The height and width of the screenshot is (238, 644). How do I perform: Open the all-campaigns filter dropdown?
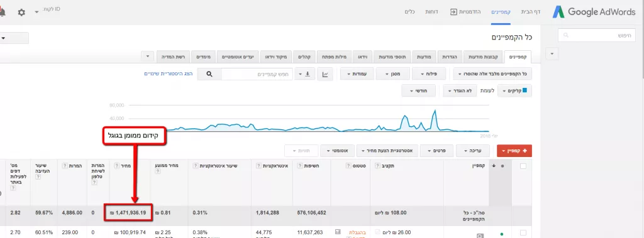[492, 74]
